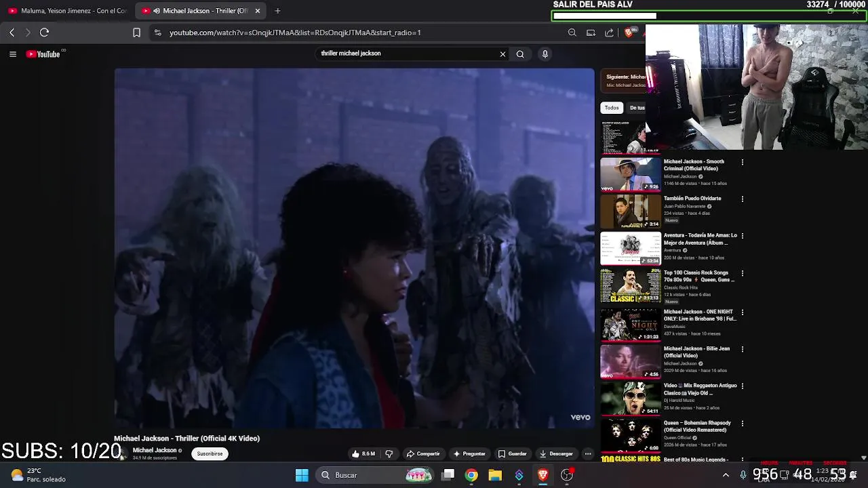868x488 pixels.
Task: Reload the page
Action: point(45,33)
